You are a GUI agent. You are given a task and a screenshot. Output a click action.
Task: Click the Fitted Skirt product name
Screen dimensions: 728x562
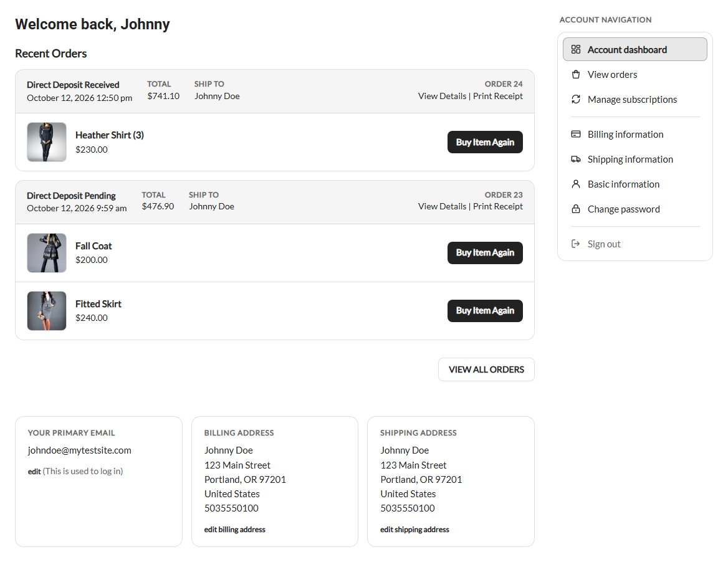[x=98, y=304]
